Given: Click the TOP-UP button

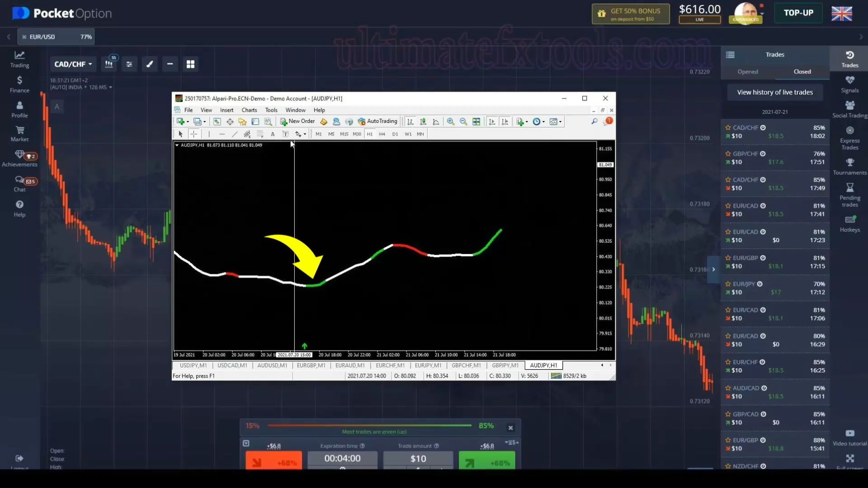Looking at the screenshot, I should click(798, 13).
